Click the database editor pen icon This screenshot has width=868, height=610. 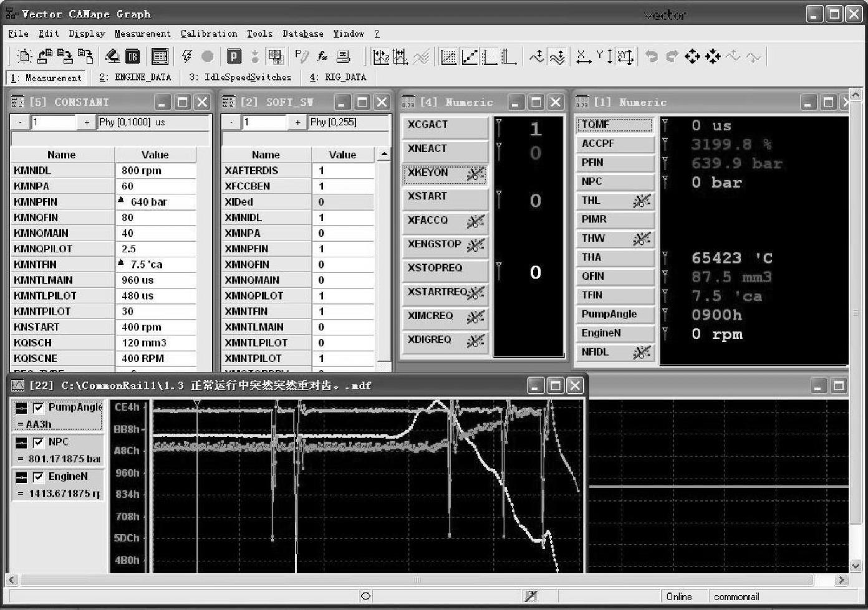point(112,57)
